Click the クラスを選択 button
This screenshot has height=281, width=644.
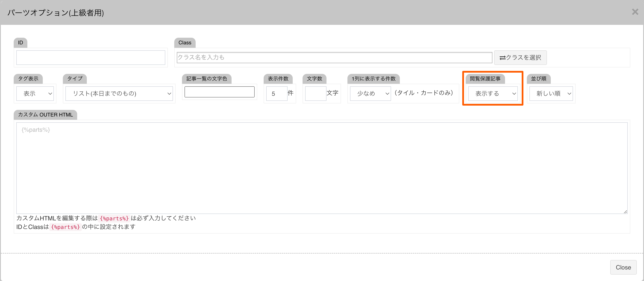point(520,58)
